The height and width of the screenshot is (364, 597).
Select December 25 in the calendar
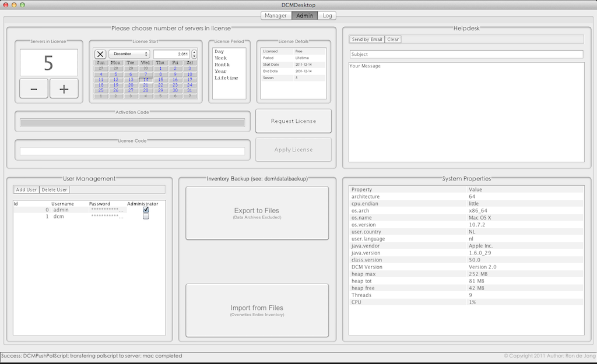click(101, 90)
